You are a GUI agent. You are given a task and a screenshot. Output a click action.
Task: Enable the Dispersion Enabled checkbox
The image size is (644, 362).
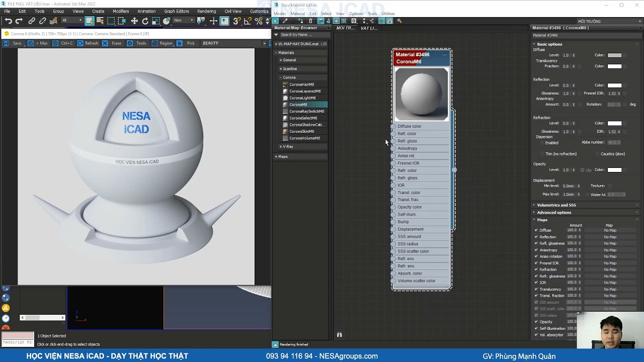pos(542,143)
